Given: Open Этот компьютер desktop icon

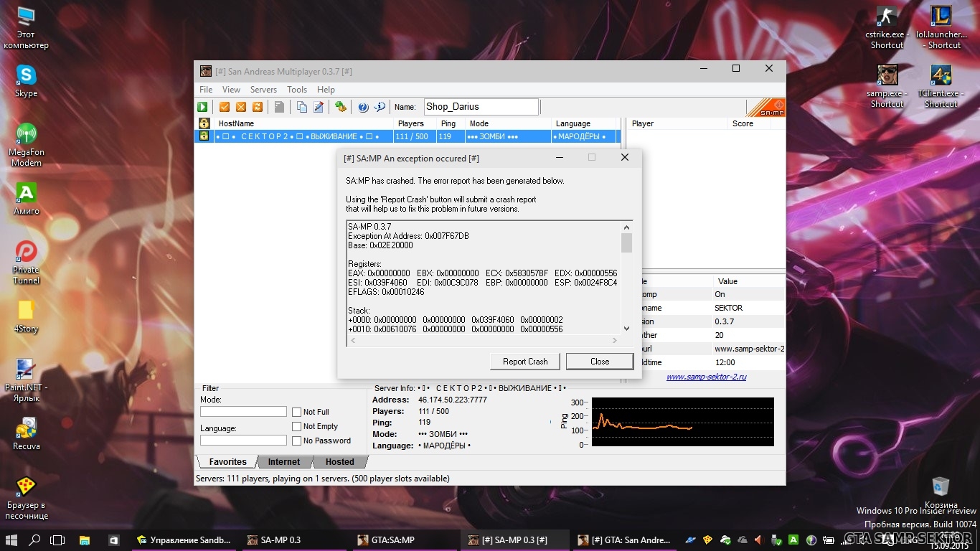Looking at the screenshot, I should point(27,28).
